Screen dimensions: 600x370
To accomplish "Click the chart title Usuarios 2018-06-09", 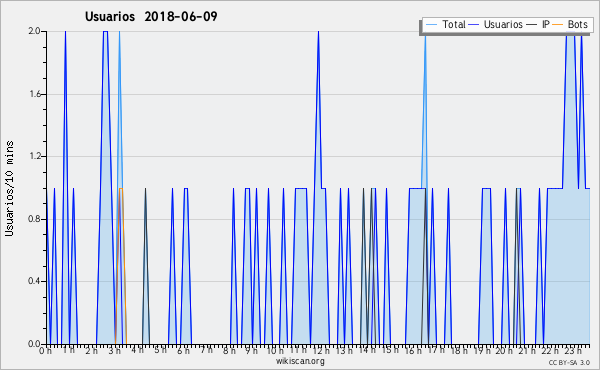I will 151,16.
